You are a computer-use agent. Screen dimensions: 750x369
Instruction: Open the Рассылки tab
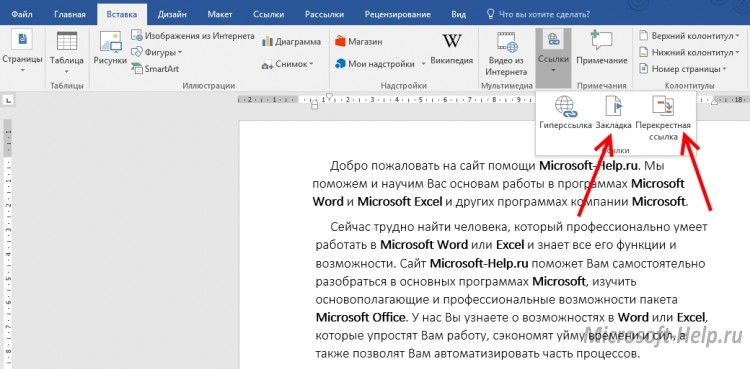tap(324, 14)
